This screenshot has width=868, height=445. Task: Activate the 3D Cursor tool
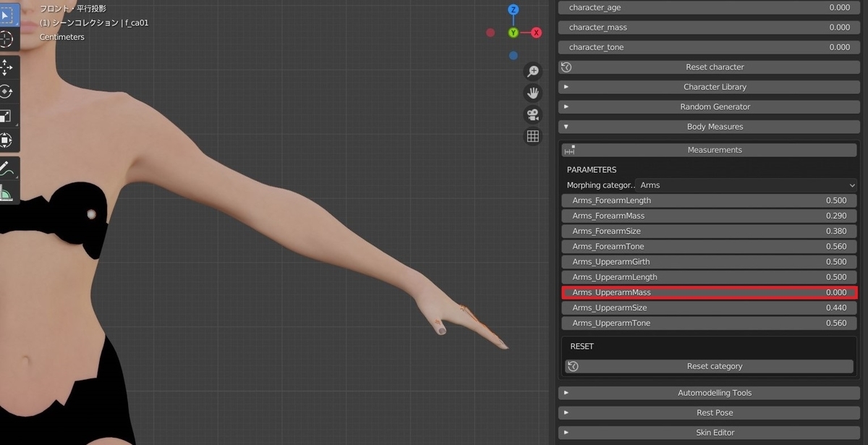7,39
